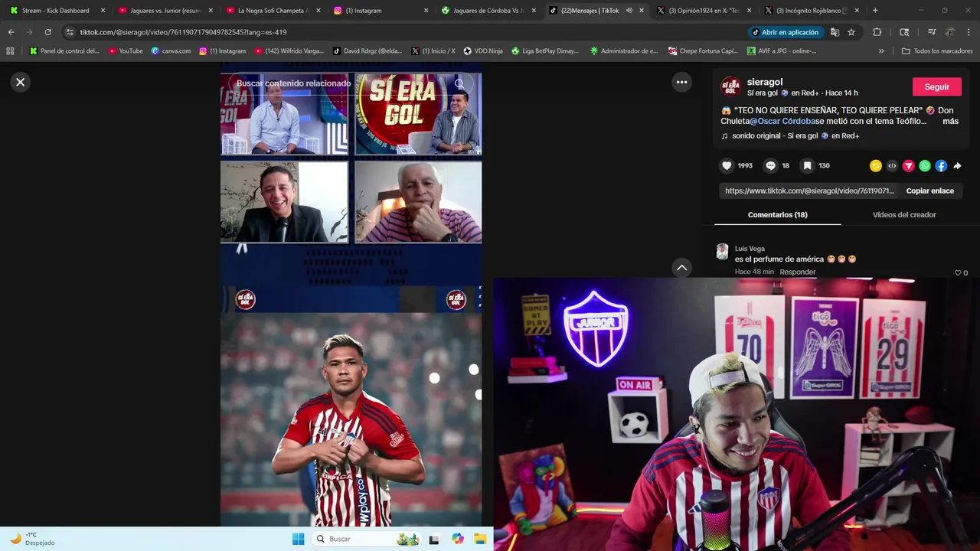Show hidden bookmarks with double chevron

tap(881, 51)
